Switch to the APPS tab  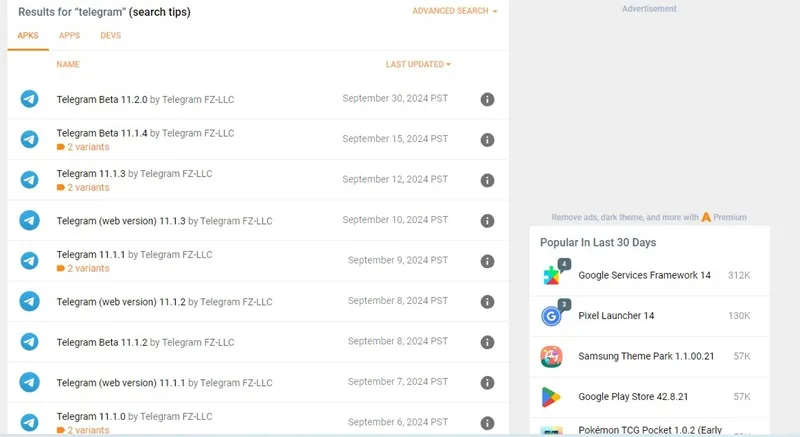[69, 36]
